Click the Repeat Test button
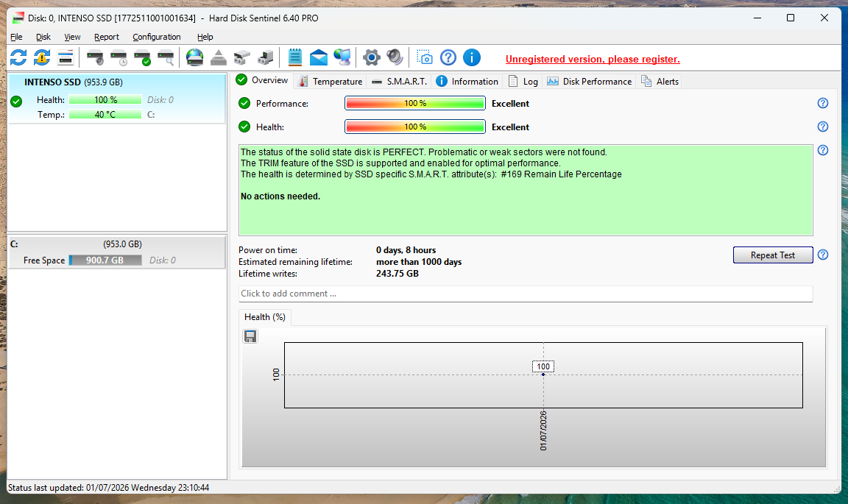The image size is (848, 504). click(773, 255)
